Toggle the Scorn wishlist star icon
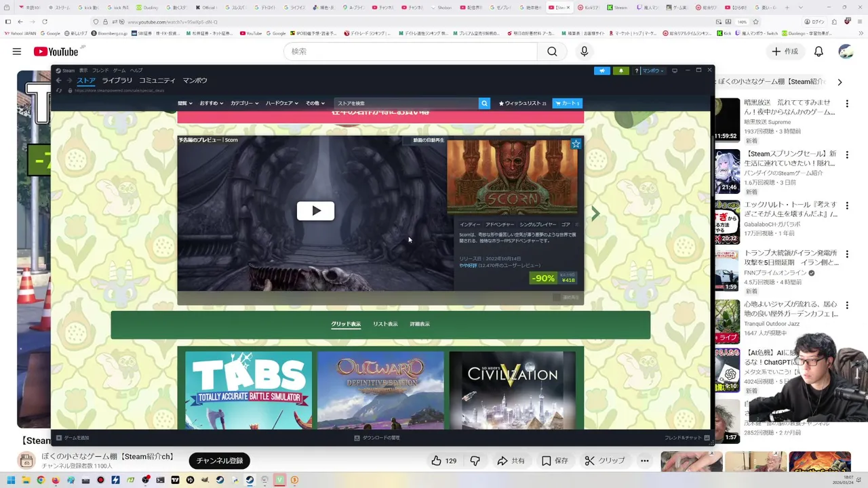 coord(576,143)
